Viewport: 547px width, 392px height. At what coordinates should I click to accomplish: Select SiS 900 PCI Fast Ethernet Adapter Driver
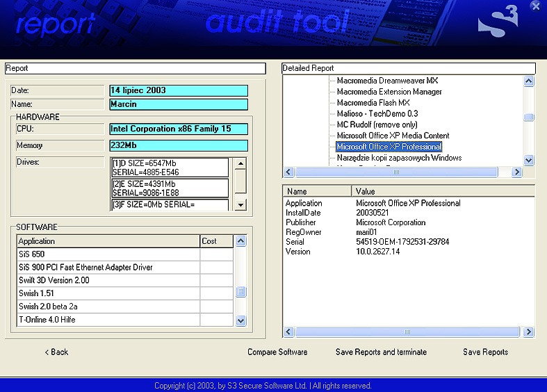125,268
